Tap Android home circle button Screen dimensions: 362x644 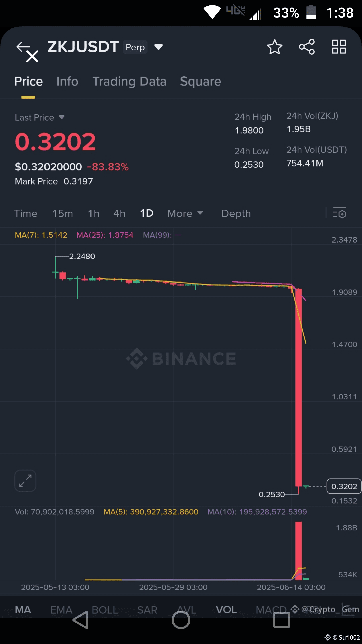[181, 620]
